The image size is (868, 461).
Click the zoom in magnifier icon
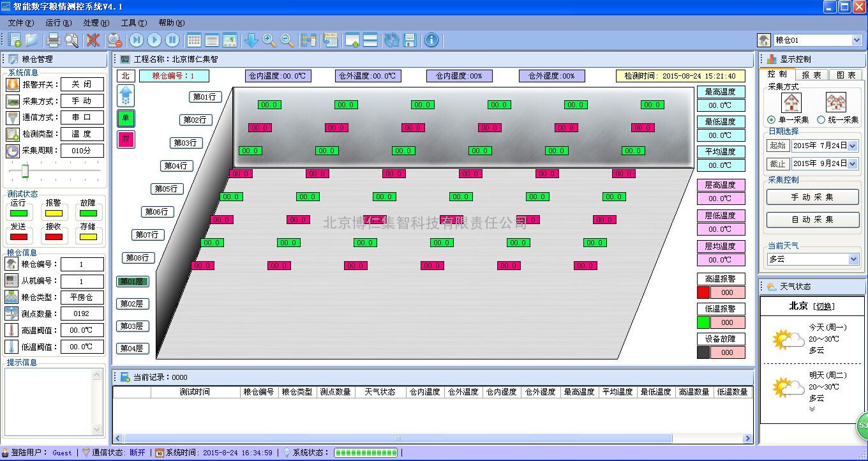click(269, 40)
